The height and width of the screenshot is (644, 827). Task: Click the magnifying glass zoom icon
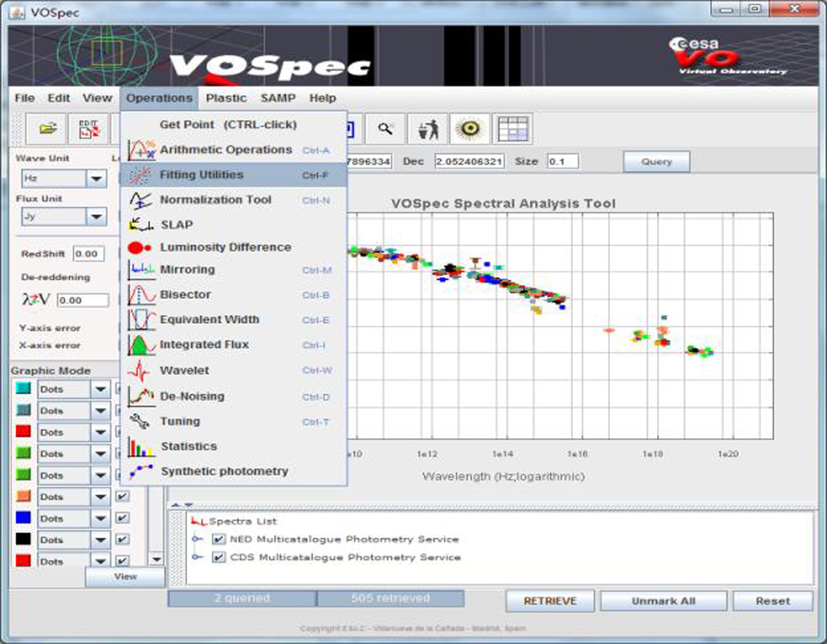click(386, 129)
